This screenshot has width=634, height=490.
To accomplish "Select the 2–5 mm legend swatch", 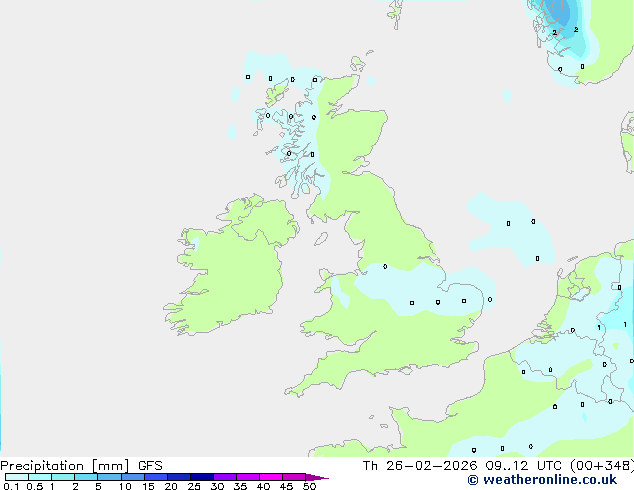I will tap(86, 477).
